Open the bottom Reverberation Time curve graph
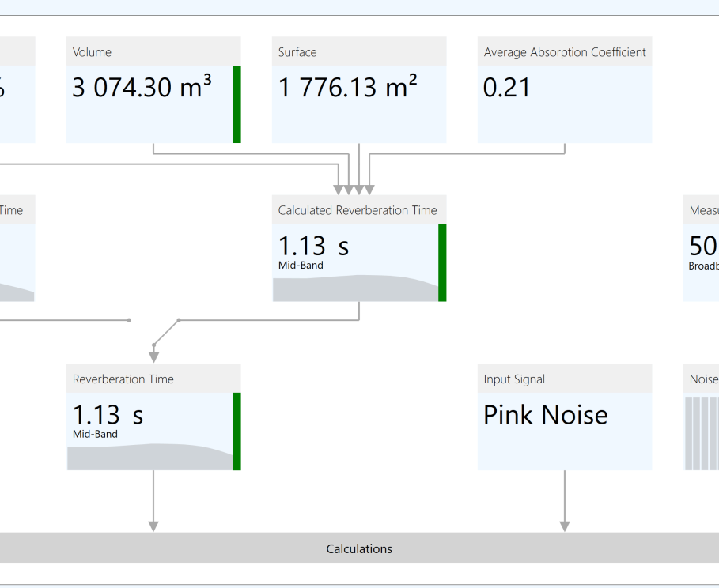This screenshot has width=719, height=588. click(149, 458)
